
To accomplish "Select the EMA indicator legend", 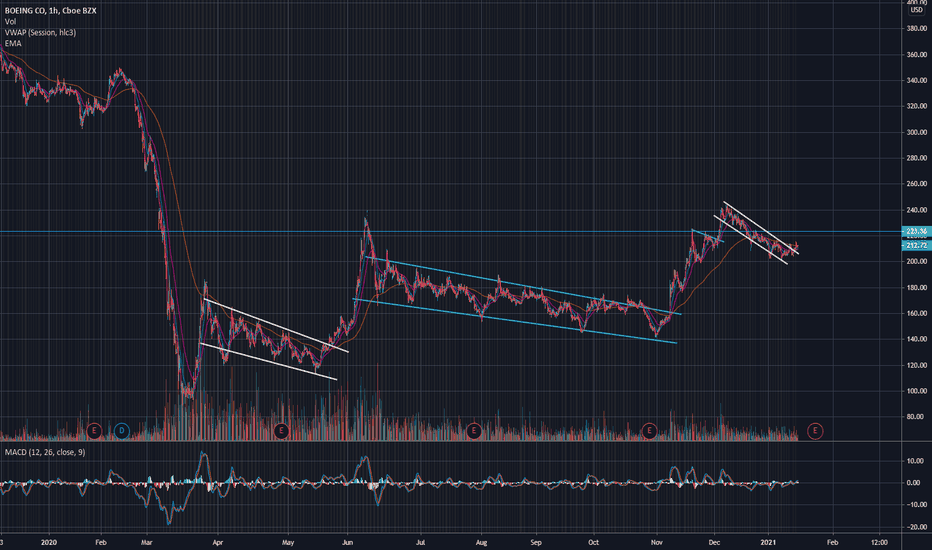I will [13, 43].
